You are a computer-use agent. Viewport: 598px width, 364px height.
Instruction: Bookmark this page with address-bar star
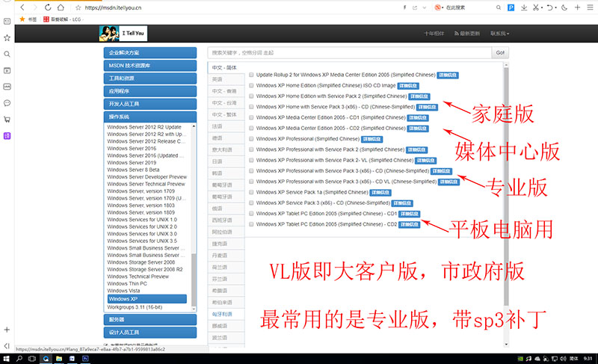(78, 7)
